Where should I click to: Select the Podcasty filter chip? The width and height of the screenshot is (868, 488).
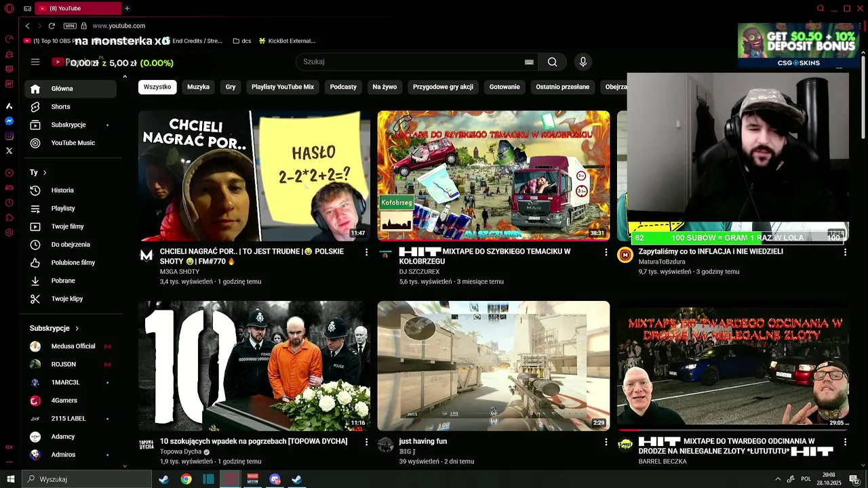[343, 87]
